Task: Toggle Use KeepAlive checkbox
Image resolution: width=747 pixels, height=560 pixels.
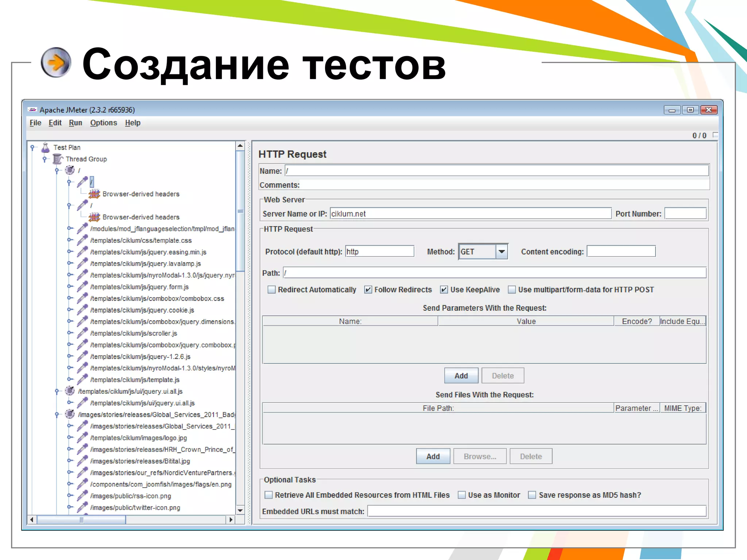Action: click(444, 289)
